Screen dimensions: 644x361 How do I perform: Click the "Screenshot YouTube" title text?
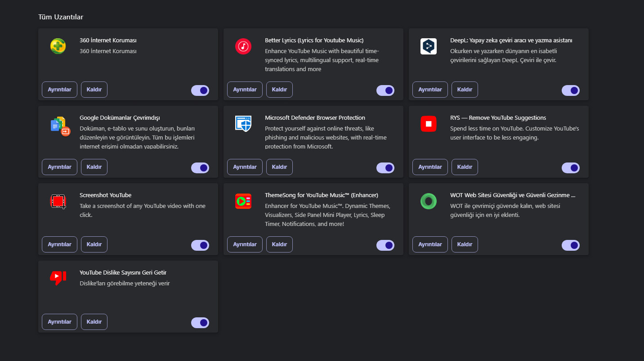(106, 195)
